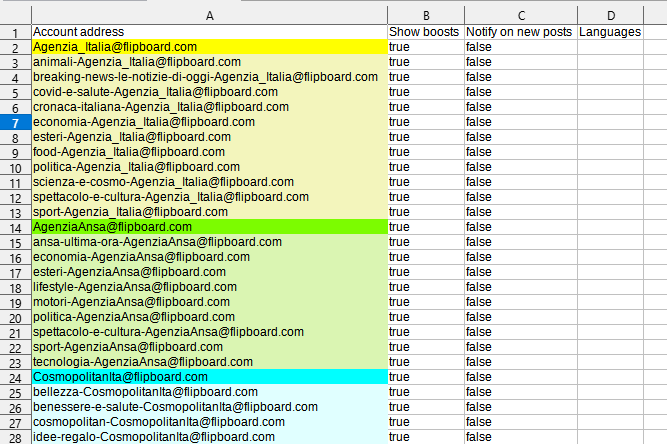Select cell tecnologia-AgenziaAnsa@flipboard.com
Screen dimensions: 667x444
pyautogui.click(x=210, y=362)
